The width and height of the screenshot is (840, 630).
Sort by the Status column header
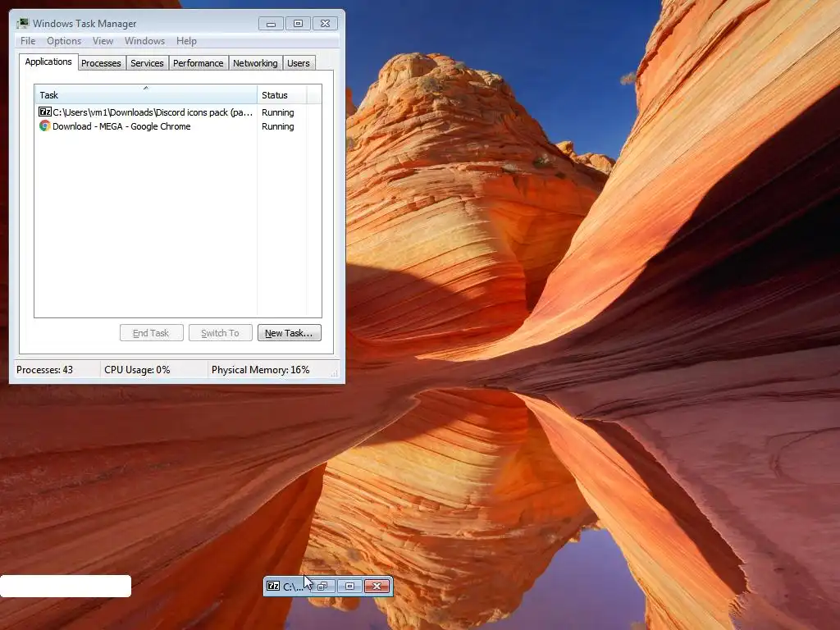tap(282, 95)
